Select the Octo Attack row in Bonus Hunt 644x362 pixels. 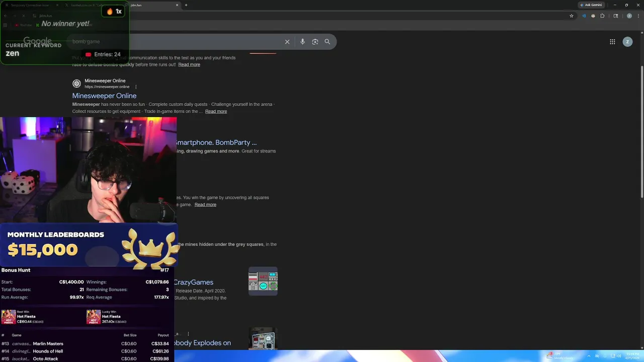[x=87, y=359]
